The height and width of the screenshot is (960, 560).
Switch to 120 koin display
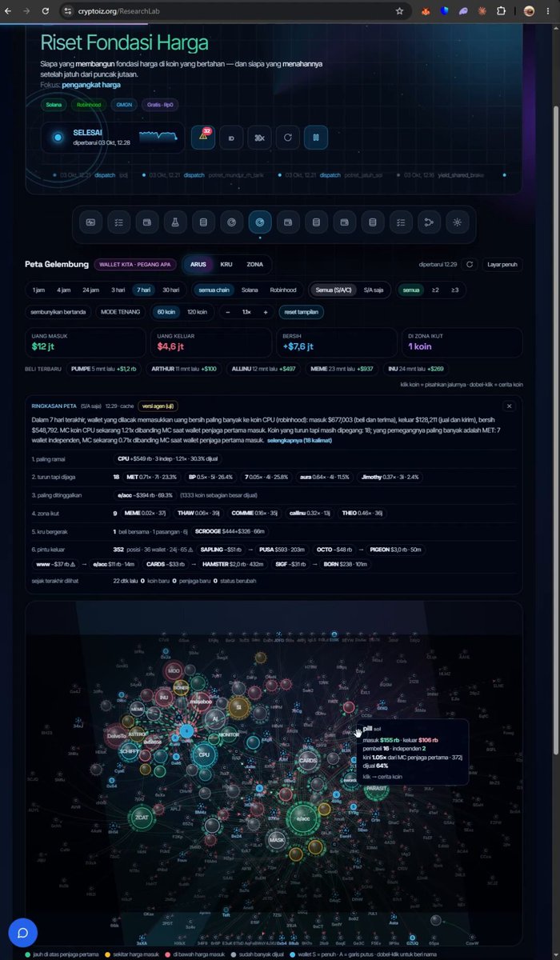point(197,312)
